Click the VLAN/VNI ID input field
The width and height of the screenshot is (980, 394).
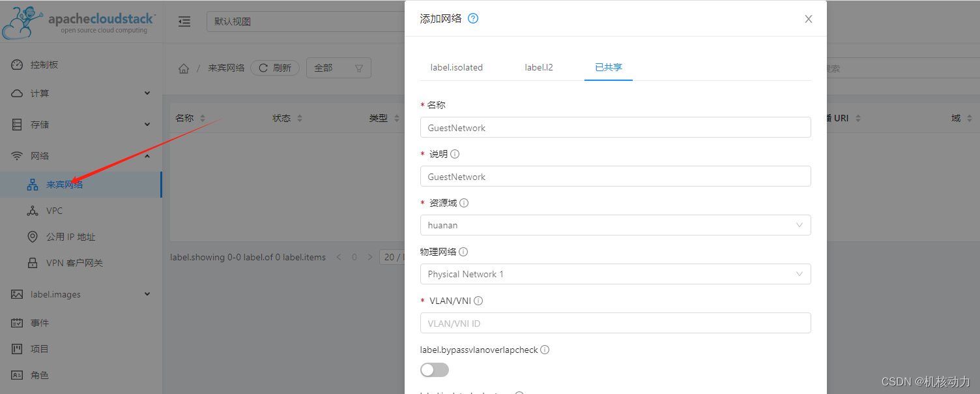pos(615,322)
